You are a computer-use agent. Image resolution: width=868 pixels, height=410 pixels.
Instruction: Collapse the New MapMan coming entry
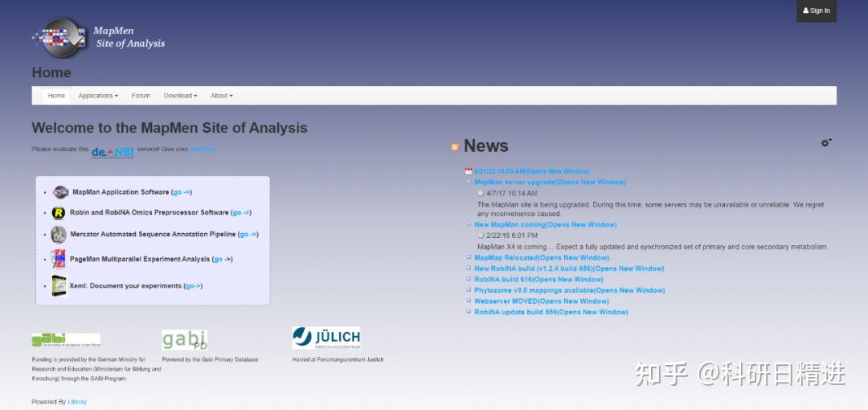click(469, 224)
